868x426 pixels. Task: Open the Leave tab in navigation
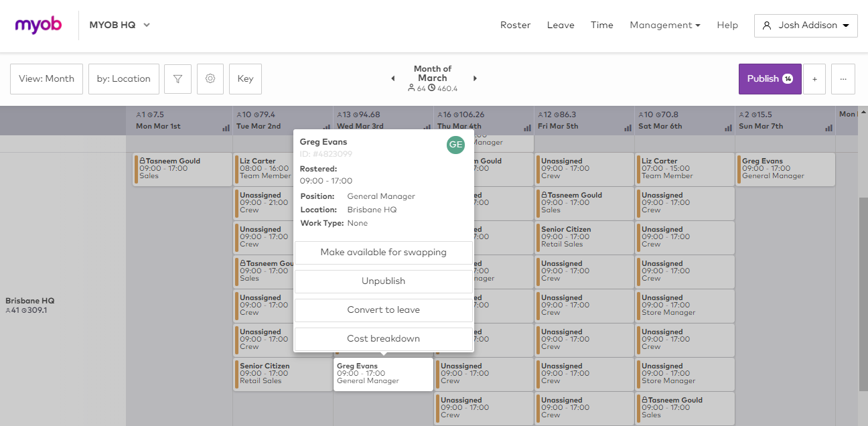pyautogui.click(x=561, y=25)
